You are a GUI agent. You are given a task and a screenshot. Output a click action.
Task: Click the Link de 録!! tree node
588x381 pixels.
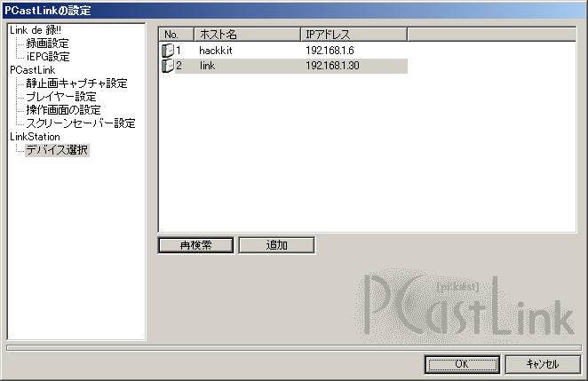pyautogui.click(x=36, y=30)
